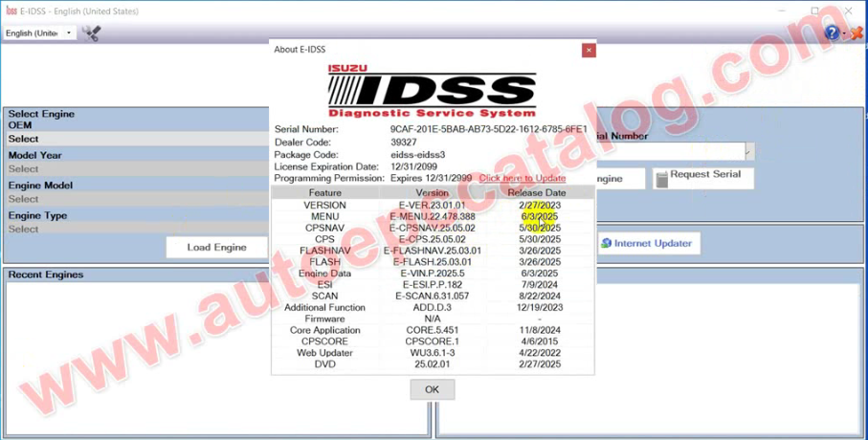Image resolution: width=868 pixels, height=440 pixels.
Task: Select the ADD.D.3 version cell
Action: tap(432, 307)
